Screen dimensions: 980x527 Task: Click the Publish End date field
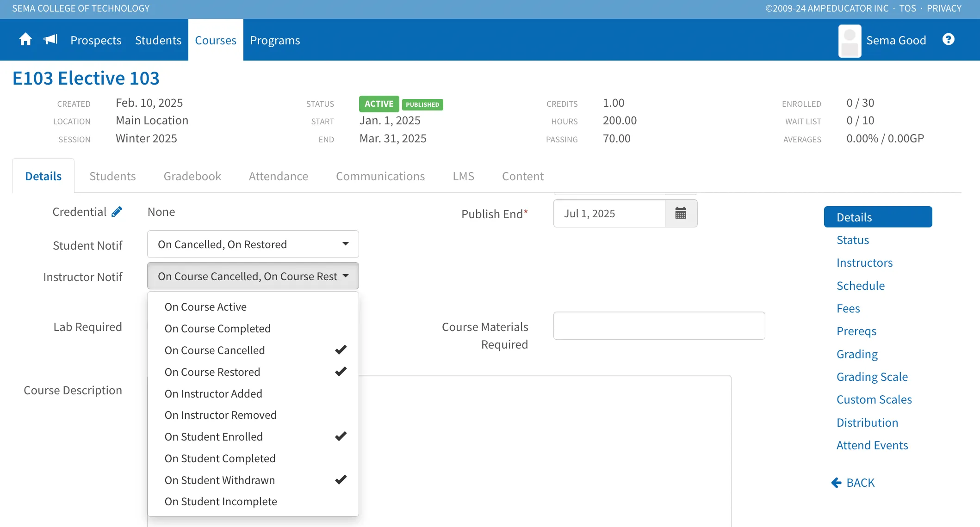coord(609,214)
